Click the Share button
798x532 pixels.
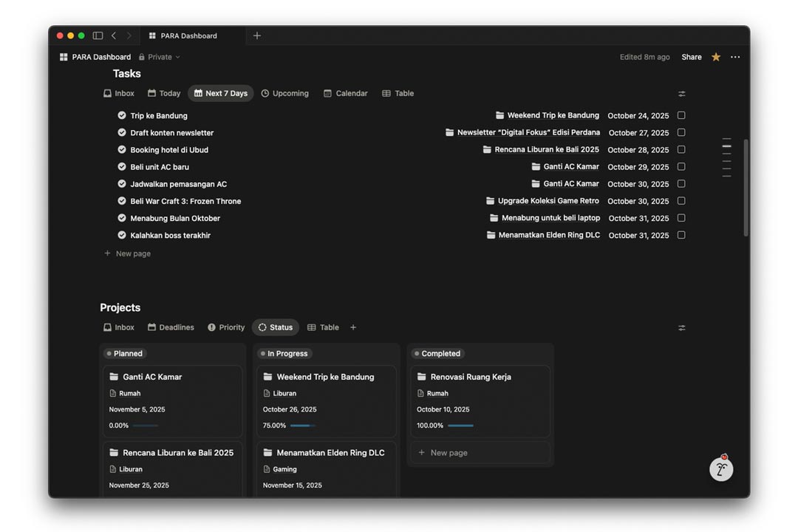tap(692, 57)
